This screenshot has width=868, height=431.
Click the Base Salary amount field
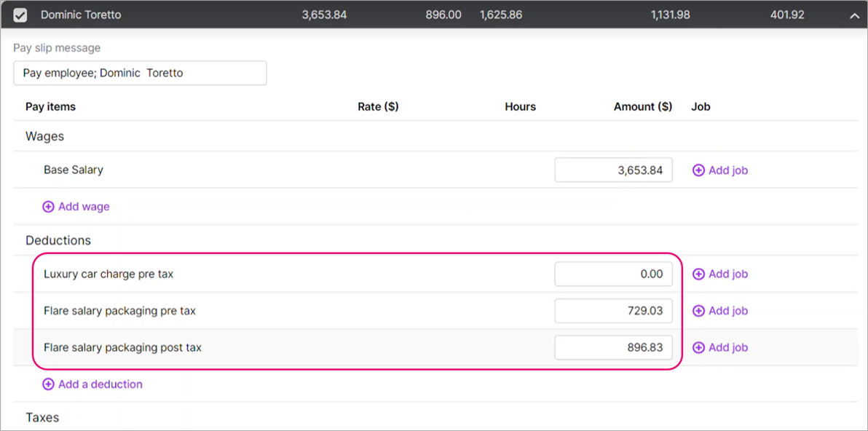(x=613, y=170)
